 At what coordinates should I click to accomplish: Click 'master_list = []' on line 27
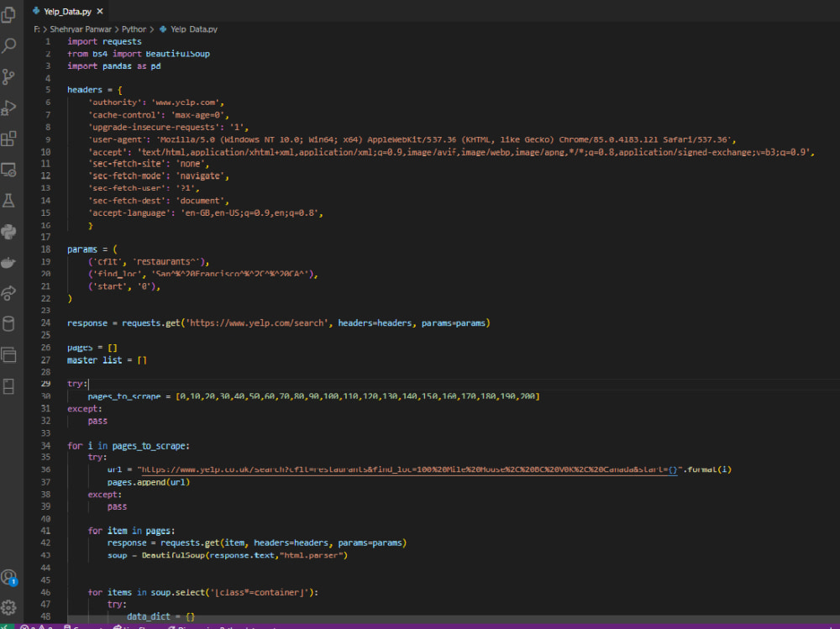107,360
